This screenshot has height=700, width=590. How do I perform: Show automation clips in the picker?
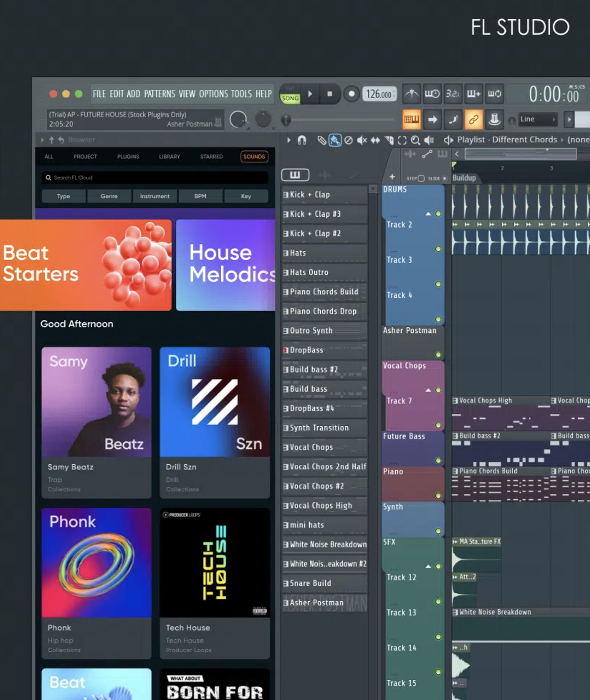click(x=354, y=175)
